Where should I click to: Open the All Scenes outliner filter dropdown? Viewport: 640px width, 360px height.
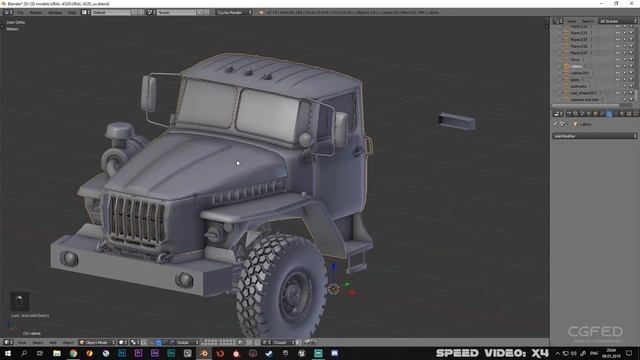coord(618,21)
